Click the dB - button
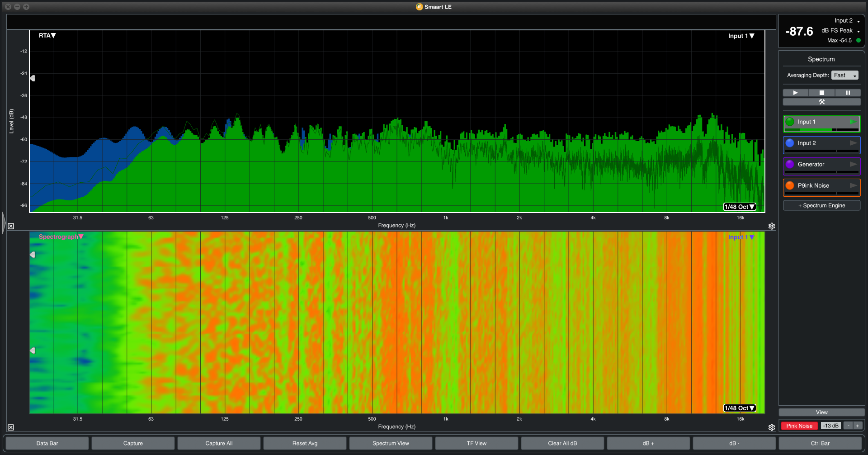 pos(734,443)
